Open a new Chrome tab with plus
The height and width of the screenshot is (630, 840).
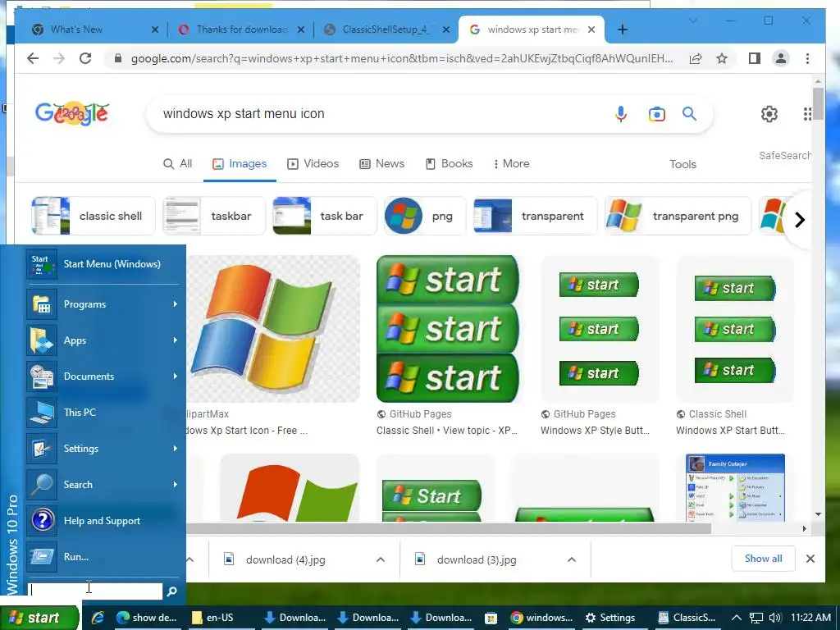[622, 30]
